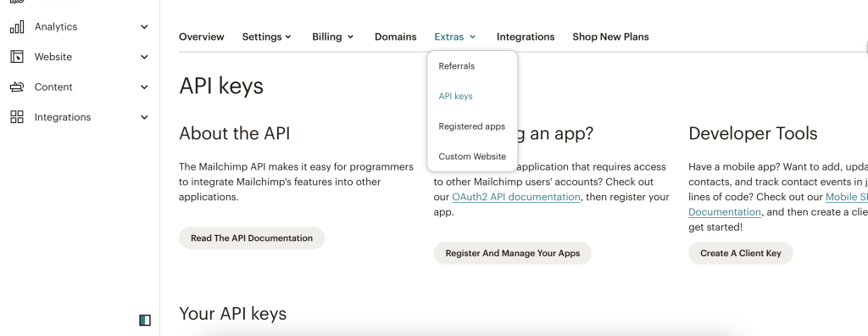
Task: Go to the Overview tab
Action: click(x=202, y=36)
